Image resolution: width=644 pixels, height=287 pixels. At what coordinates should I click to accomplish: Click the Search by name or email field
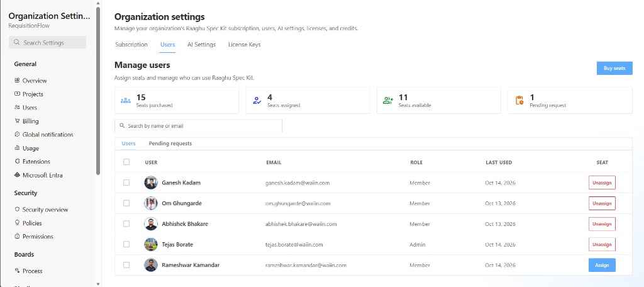[x=198, y=126]
